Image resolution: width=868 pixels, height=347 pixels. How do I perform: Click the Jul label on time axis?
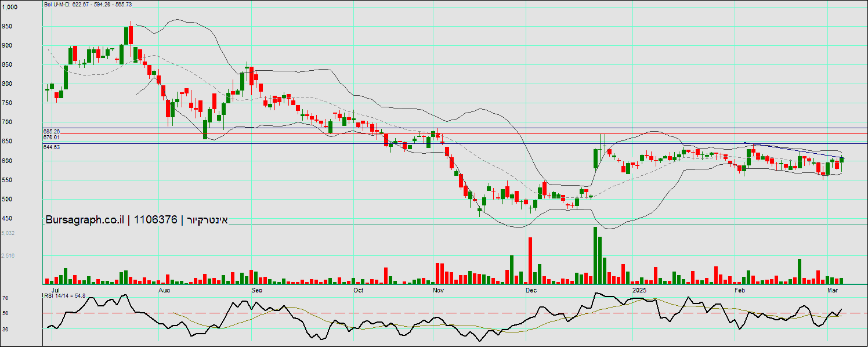tap(56, 289)
